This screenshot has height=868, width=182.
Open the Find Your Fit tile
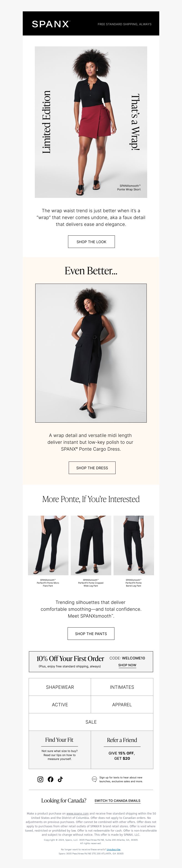[x=60, y=750]
